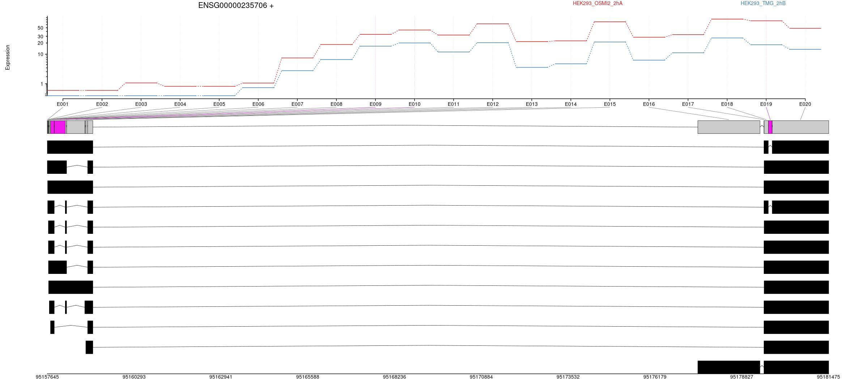
Task: Click genomic coordinate 95165588
Action: [307, 377]
